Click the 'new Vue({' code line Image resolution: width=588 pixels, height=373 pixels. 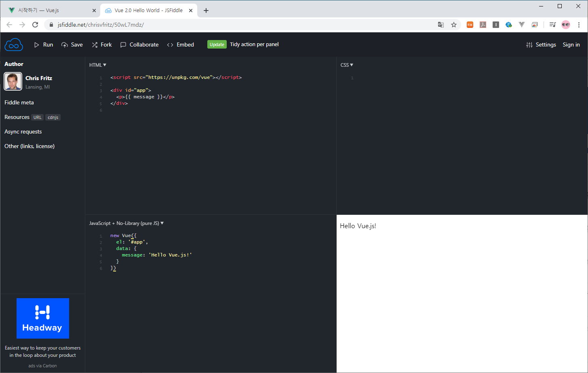click(x=123, y=235)
